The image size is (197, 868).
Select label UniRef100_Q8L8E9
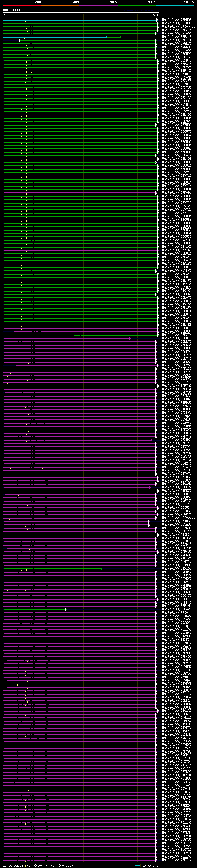click(x=177, y=338)
